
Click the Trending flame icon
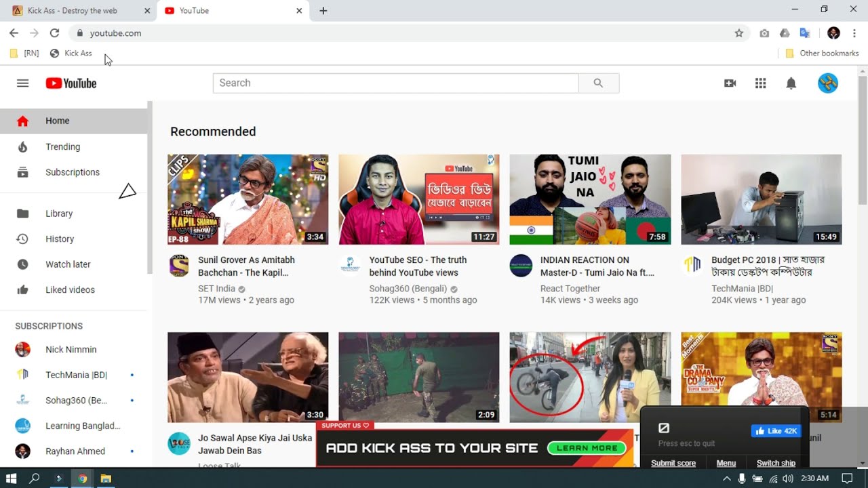coord(22,146)
